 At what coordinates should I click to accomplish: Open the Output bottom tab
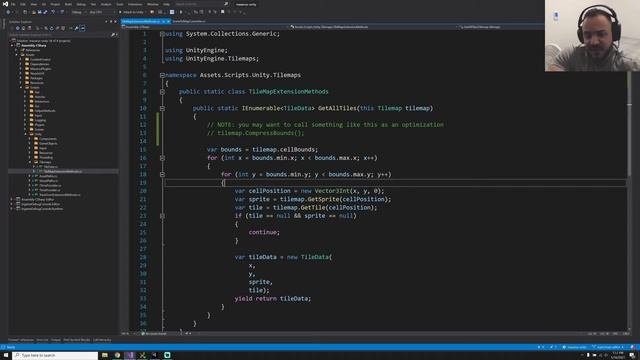56,340
